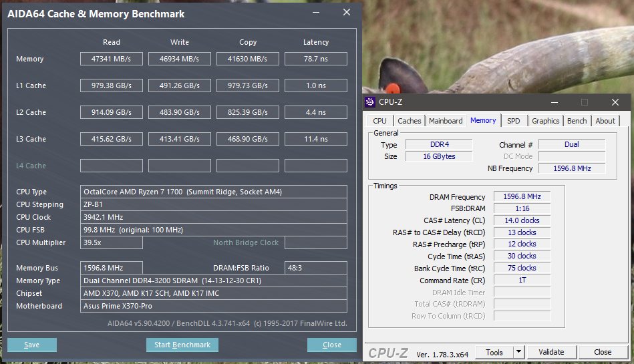Screen dimensions: 634x364
Task: Click the Close button at CPU-Z bottom
Action: point(603,352)
